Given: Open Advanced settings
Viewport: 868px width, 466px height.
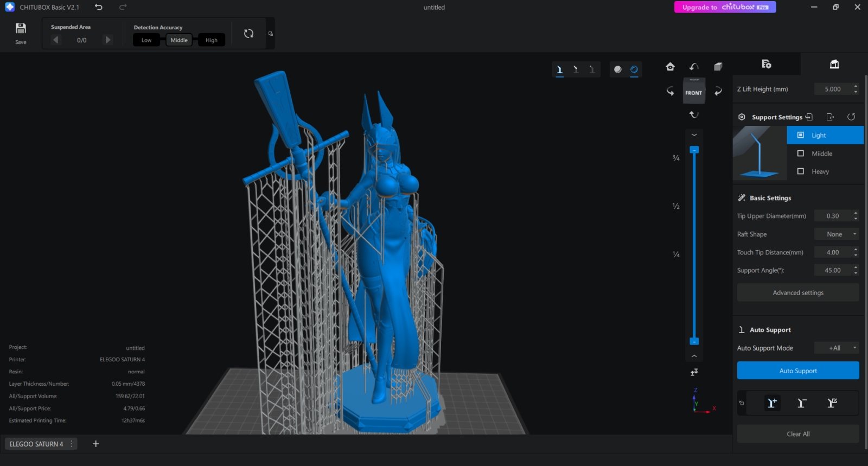Looking at the screenshot, I should pyautogui.click(x=798, y=292).
